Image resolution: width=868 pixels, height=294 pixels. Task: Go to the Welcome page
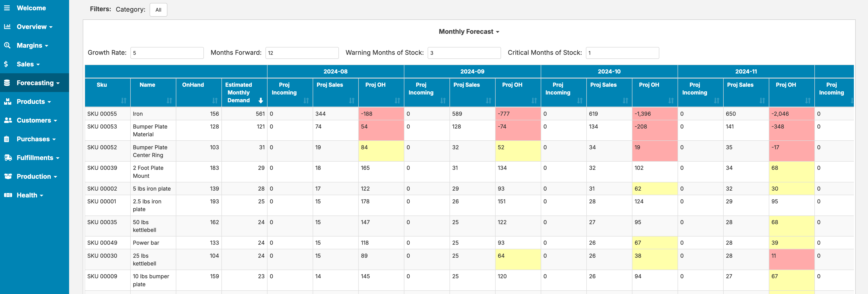pos(31,8)
